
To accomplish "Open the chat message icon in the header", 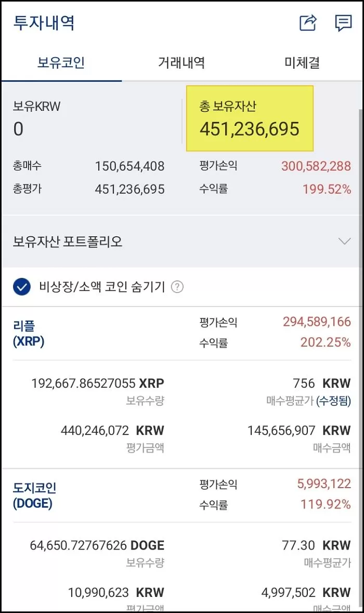I will click(x=344, y=23).
